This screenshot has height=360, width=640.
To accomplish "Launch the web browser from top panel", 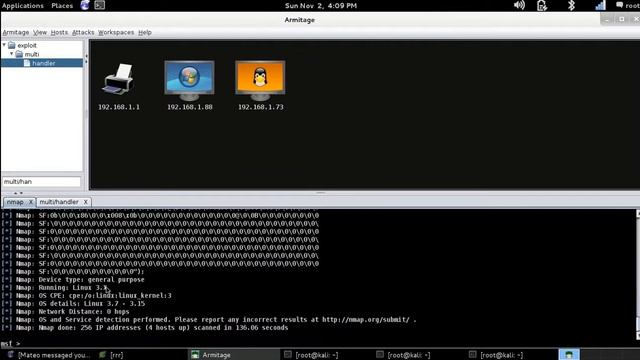I will click(85, 5).
